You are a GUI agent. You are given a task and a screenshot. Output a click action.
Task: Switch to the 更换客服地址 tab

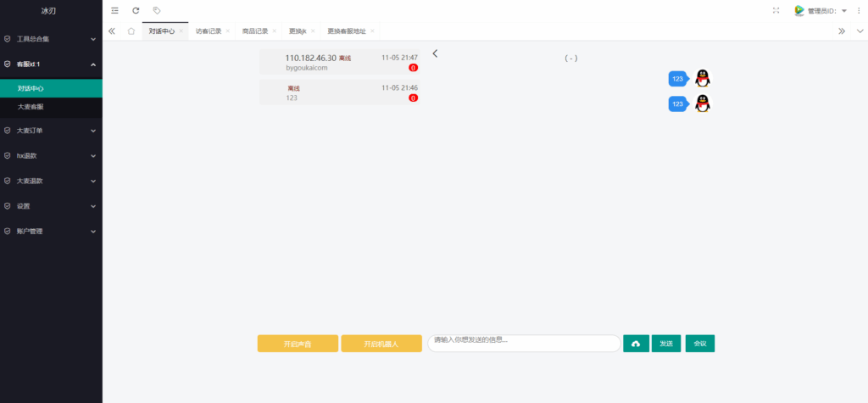347,31
